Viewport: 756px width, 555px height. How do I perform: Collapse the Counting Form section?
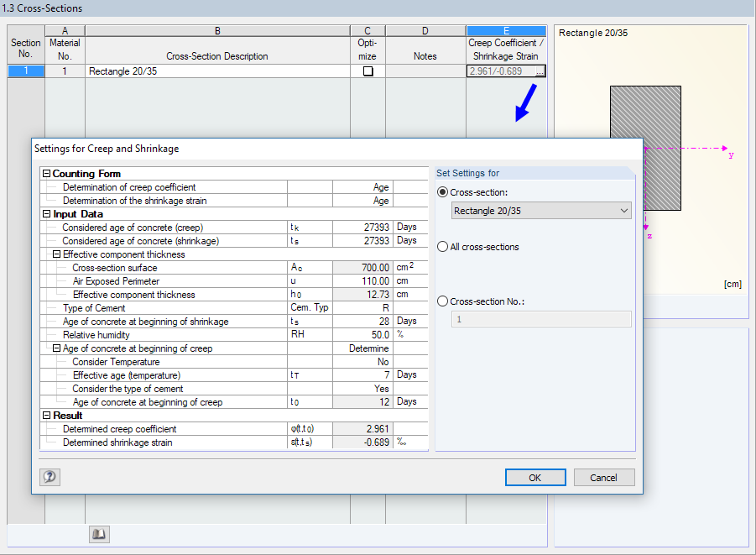[x=46, y=175]
